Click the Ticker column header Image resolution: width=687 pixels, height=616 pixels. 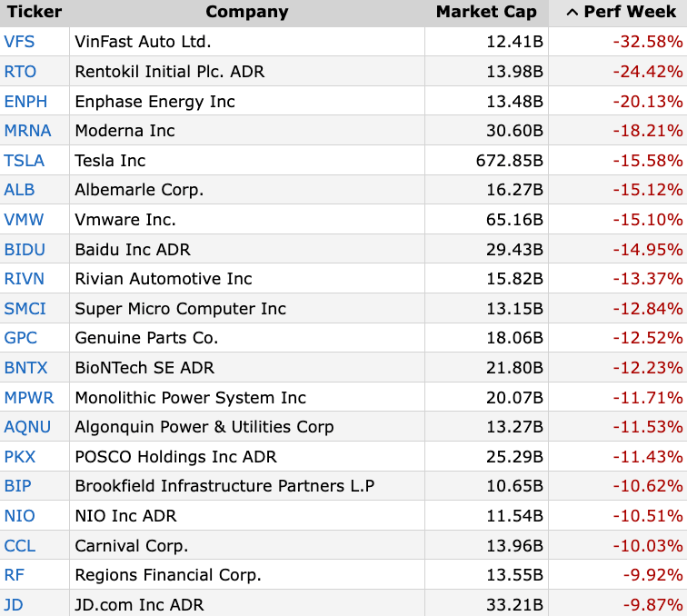point(35,12)
